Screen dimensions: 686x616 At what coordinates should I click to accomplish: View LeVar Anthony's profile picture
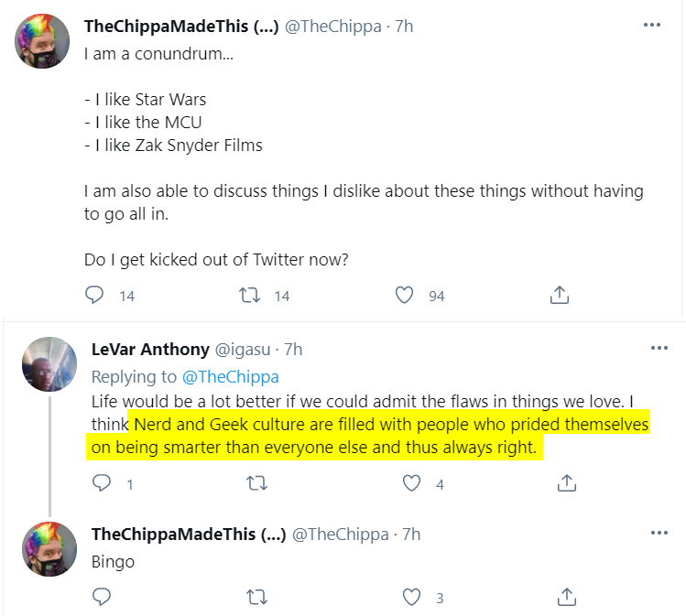click(x=49, y=363)
